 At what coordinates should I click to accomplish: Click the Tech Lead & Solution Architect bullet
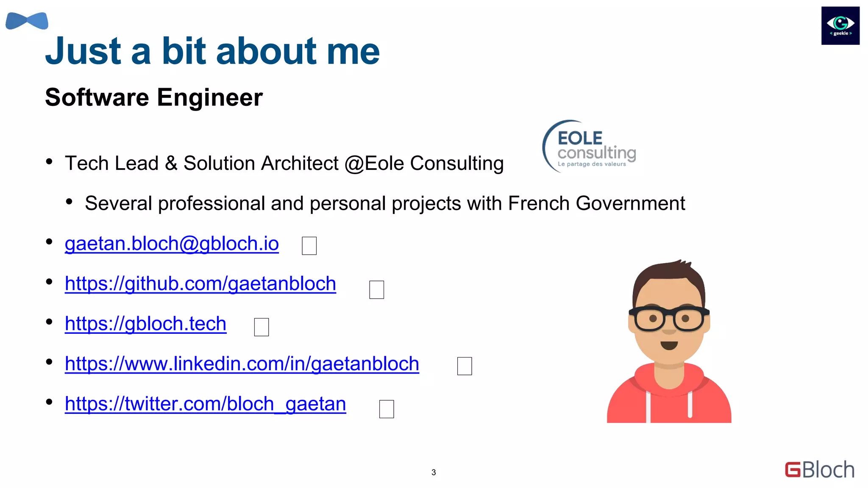click(x=284, y=164)
